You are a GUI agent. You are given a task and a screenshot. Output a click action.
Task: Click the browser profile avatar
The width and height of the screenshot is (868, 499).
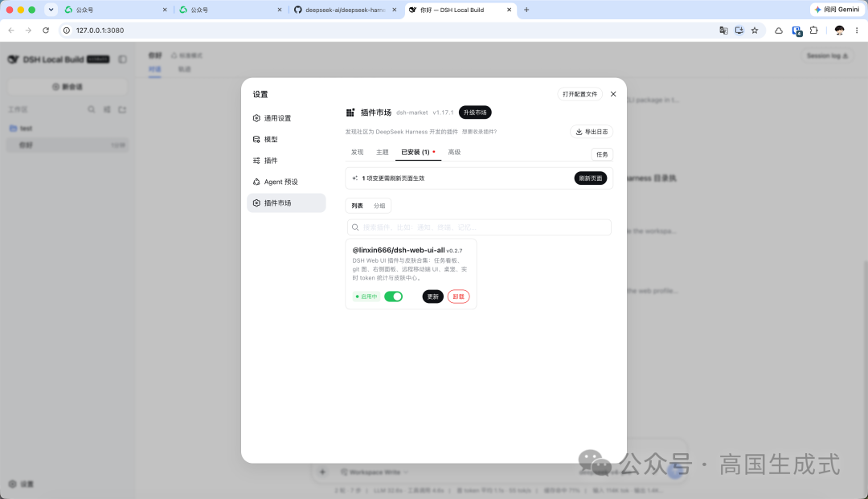(839, 31)
